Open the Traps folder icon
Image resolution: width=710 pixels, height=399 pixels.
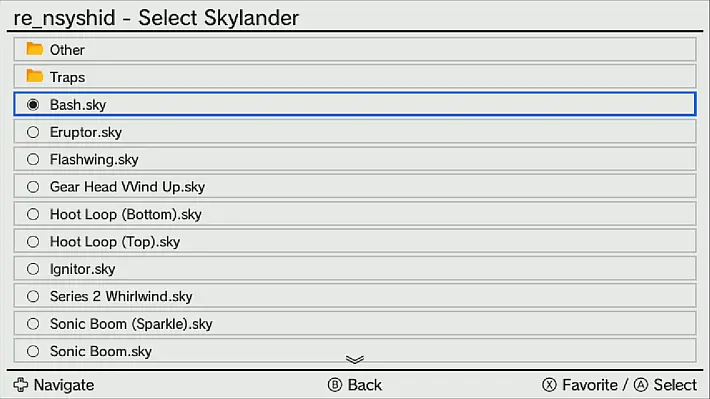click(x=34, y=76)
